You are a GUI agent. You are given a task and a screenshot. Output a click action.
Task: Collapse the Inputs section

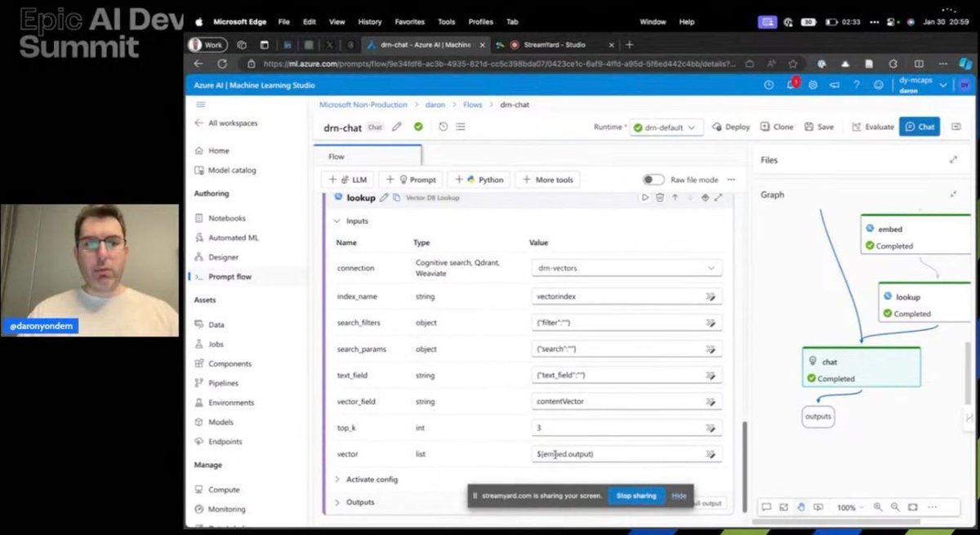pos(353,221)
